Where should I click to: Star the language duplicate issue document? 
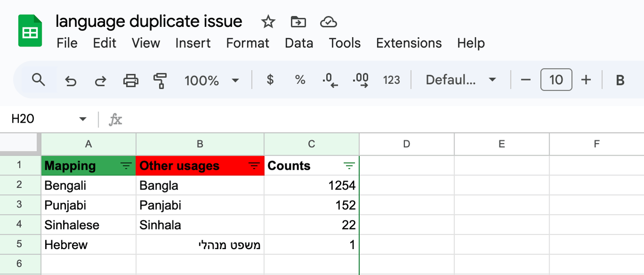coord(268,22)
